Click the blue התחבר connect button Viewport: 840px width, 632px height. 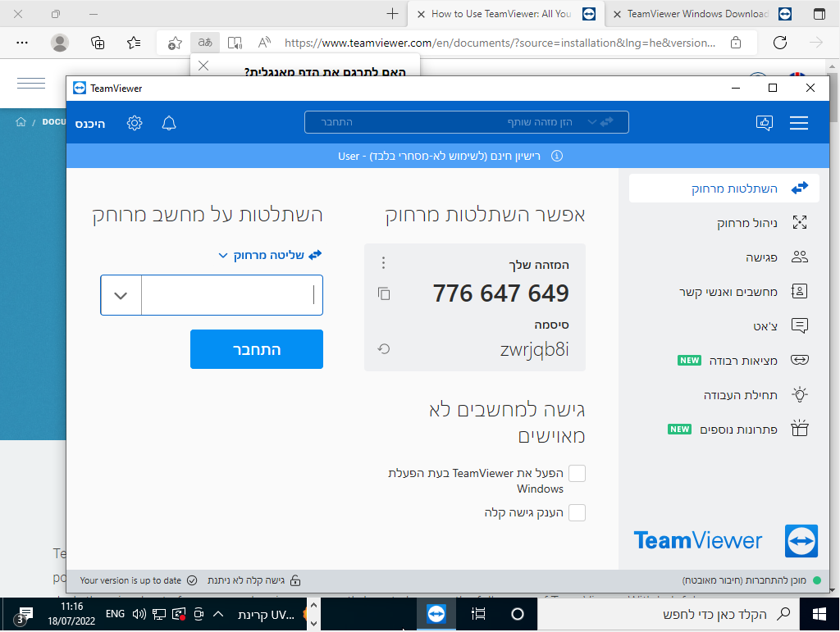pyautogui.click(x=257, y=349)
